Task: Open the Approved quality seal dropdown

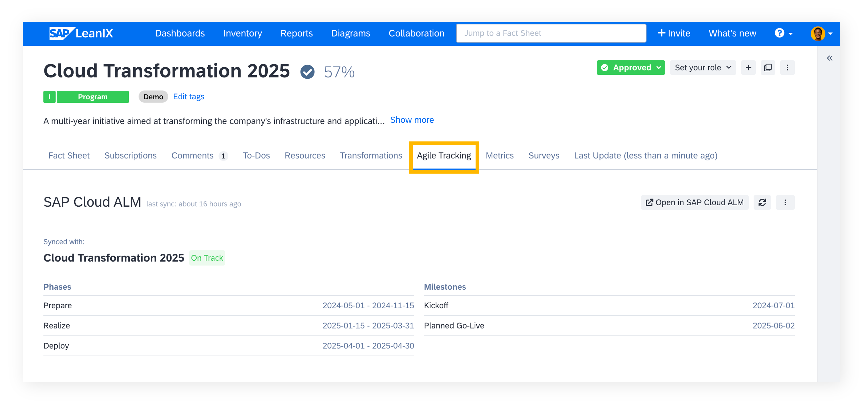Action: click(x=630, y=68)
